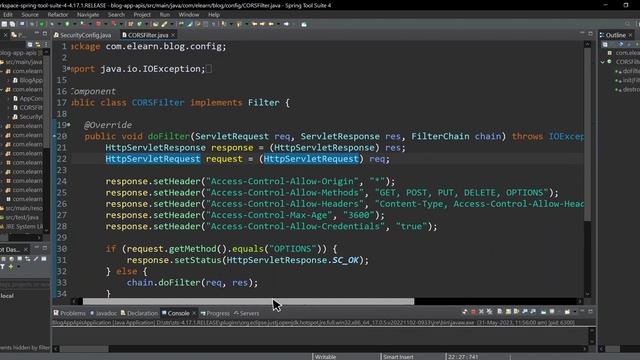The height and width of the screenshot is (360, 640).
Task: Collapse the package containing BlogApp
Action: pos(2,71)
